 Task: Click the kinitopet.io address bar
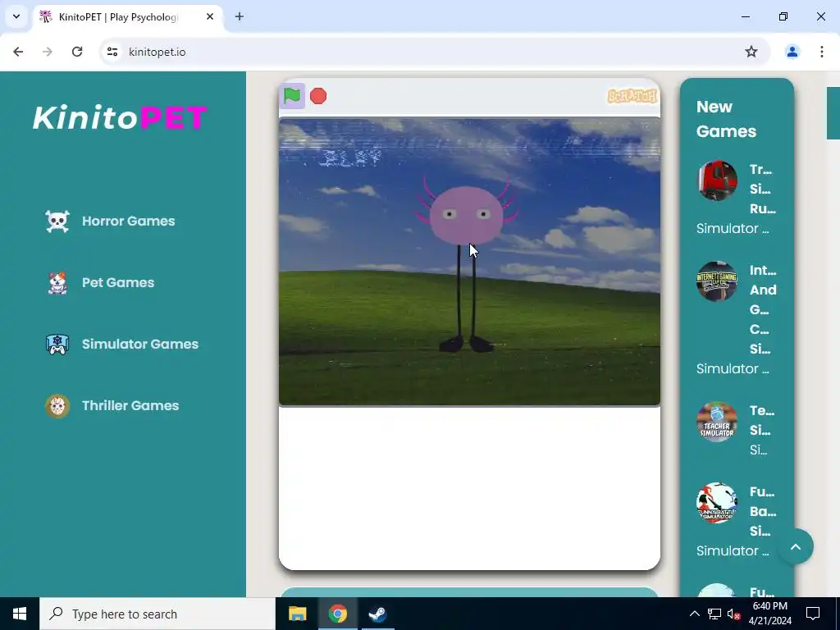434,52
